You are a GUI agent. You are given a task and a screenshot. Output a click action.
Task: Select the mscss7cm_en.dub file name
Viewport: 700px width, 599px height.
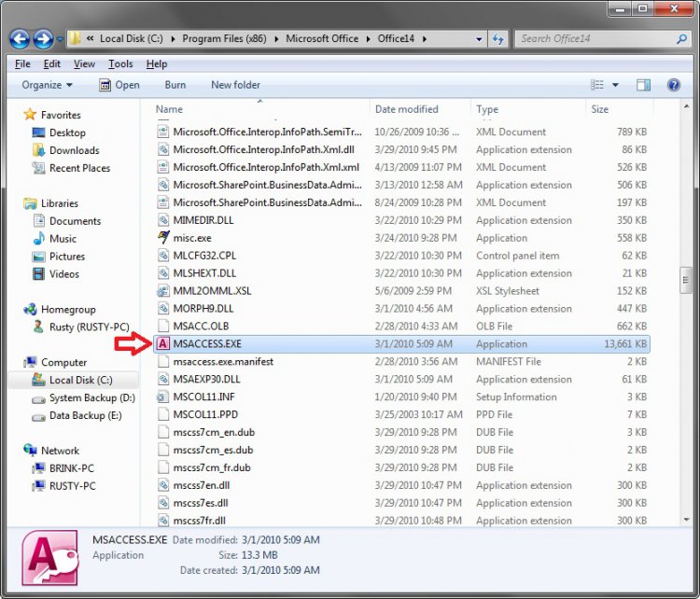pos(214,433)
